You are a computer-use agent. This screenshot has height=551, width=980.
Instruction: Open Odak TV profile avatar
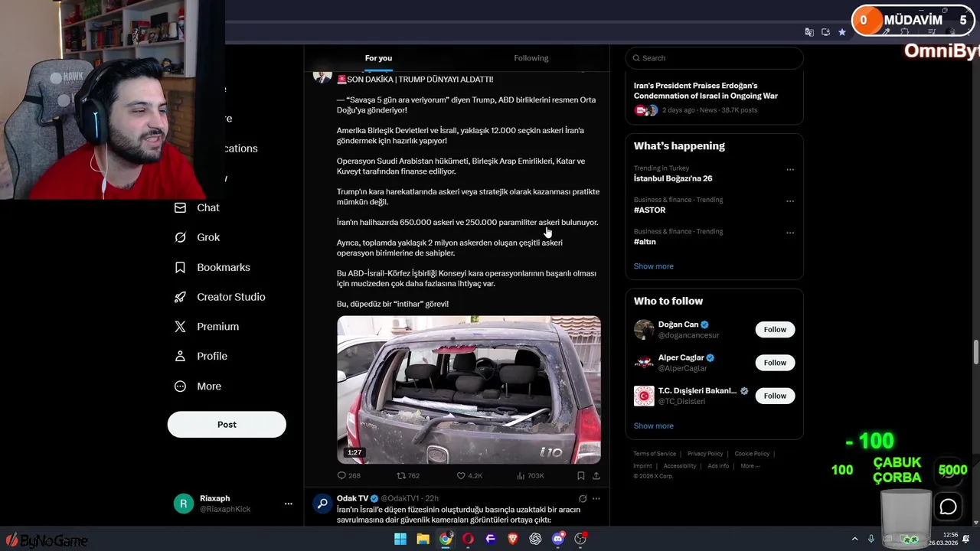pos(322,504)
